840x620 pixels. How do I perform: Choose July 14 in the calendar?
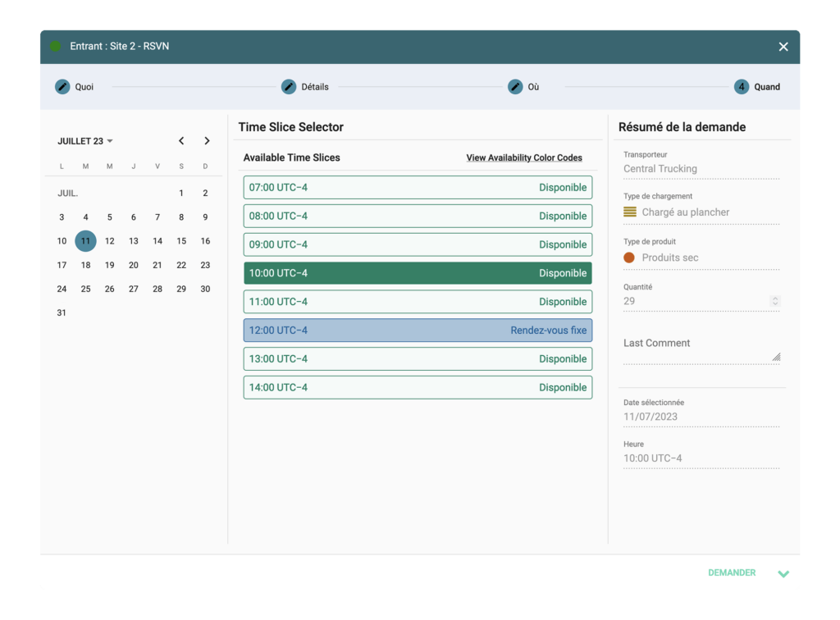click(157, 241)
